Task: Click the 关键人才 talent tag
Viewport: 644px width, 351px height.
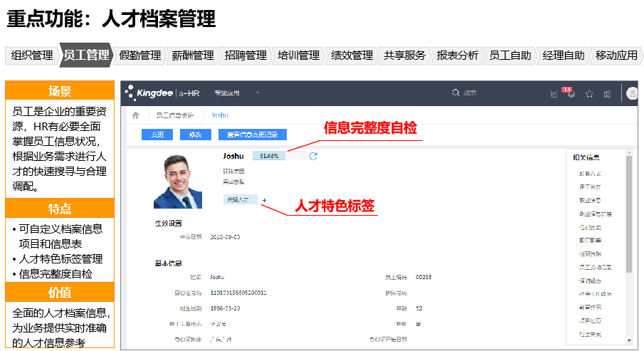Action: 241,200
